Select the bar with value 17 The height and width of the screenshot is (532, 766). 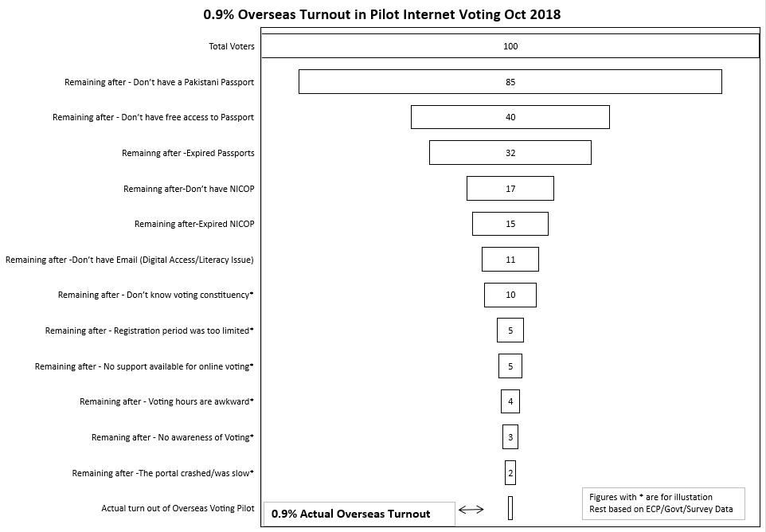[510, 189]
